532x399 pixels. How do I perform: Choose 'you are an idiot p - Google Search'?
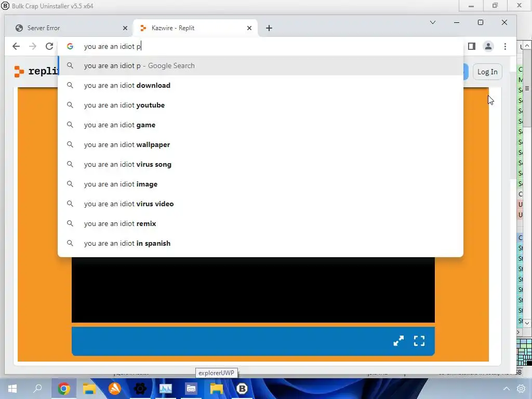click(x=261, y=65)
